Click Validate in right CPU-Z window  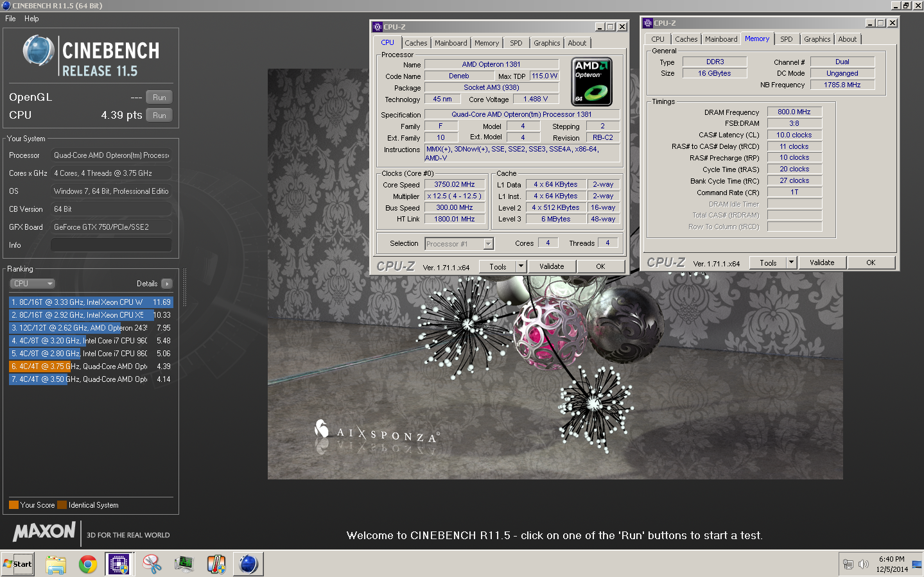pos(822,263)
